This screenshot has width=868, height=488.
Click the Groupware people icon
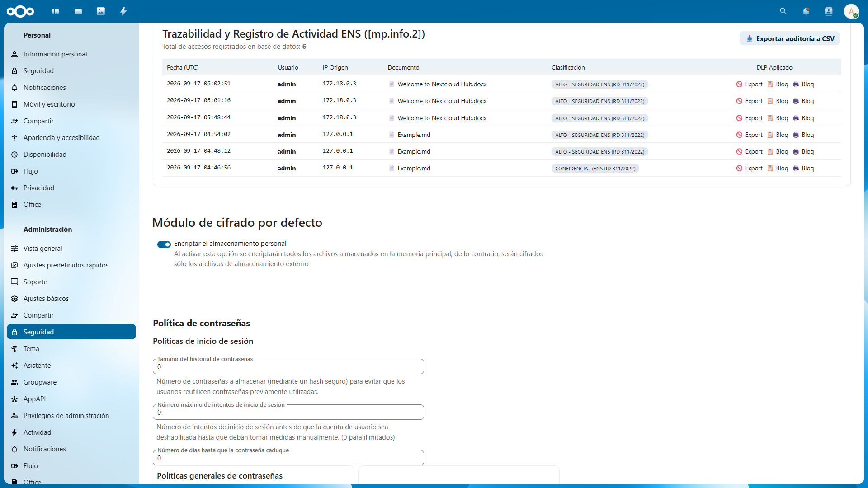14,382
